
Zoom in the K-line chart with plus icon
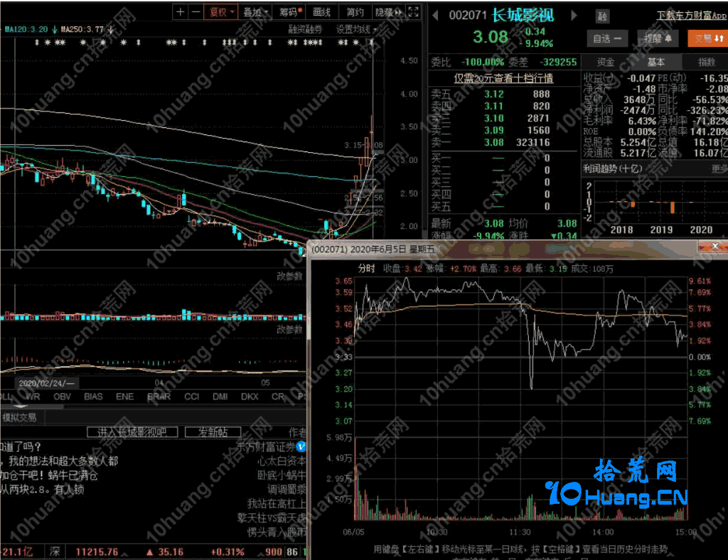pyautogui.click(x=180, y=13)
